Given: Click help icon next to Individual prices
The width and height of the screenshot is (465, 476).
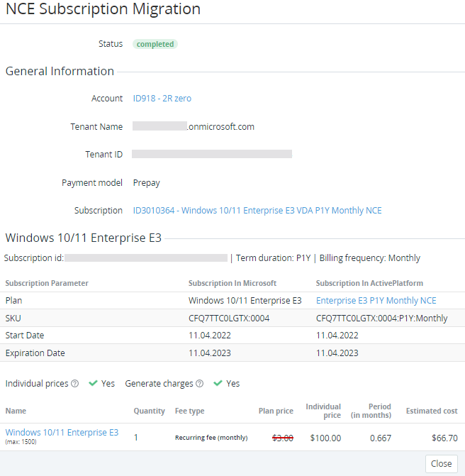Looking at the screenshot, I should tap(74, 384).
